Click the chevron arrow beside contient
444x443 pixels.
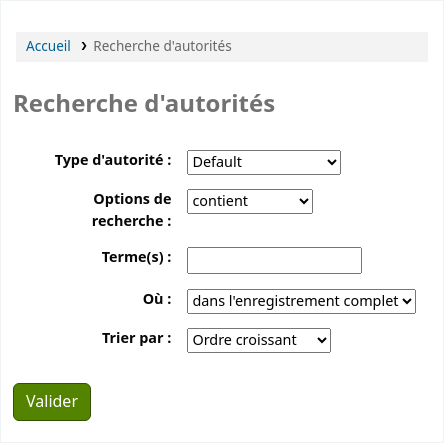pos(303,201)
